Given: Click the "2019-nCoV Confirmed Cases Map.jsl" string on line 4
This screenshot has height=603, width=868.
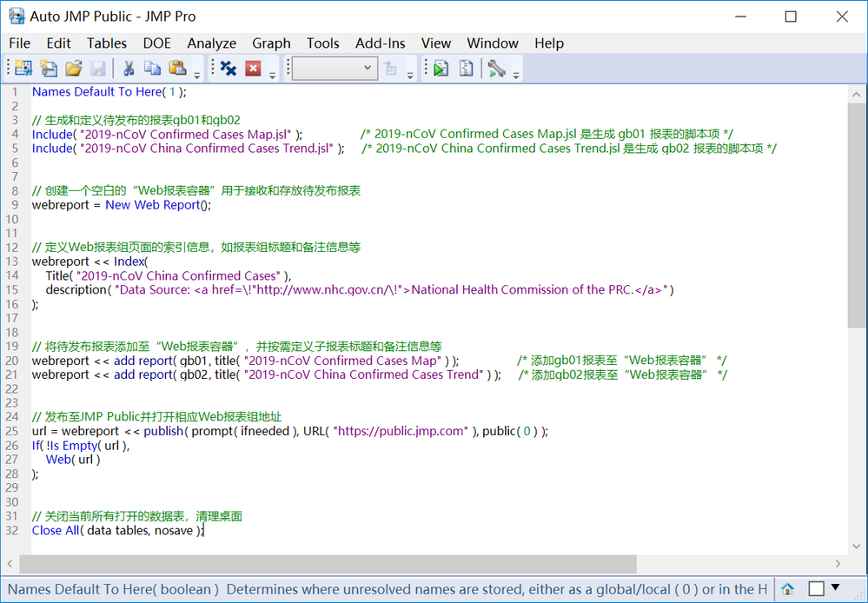Looking at the screenshot, I should click(186, 135).
